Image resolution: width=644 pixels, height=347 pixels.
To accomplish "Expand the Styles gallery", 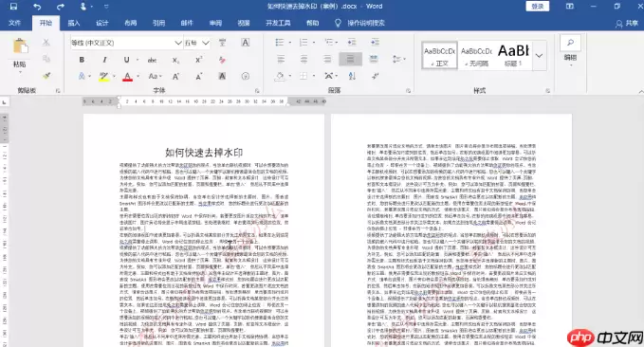I will pyautogui.click(x=540, y=55).
